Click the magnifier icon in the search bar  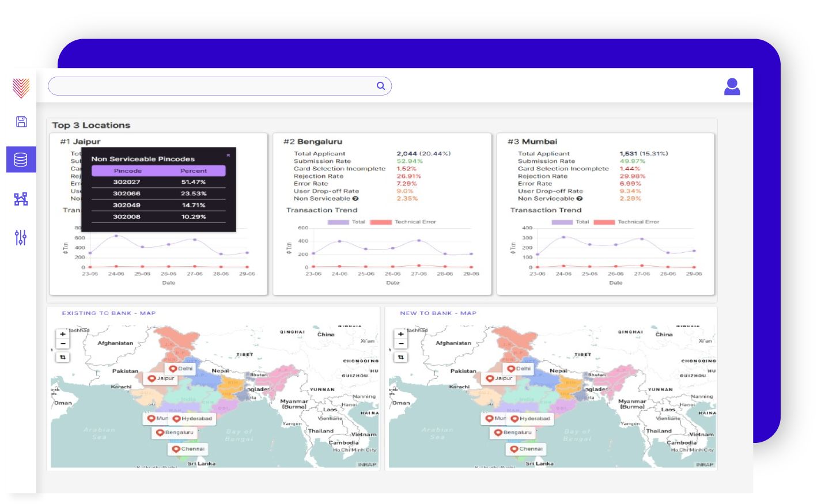381,86
